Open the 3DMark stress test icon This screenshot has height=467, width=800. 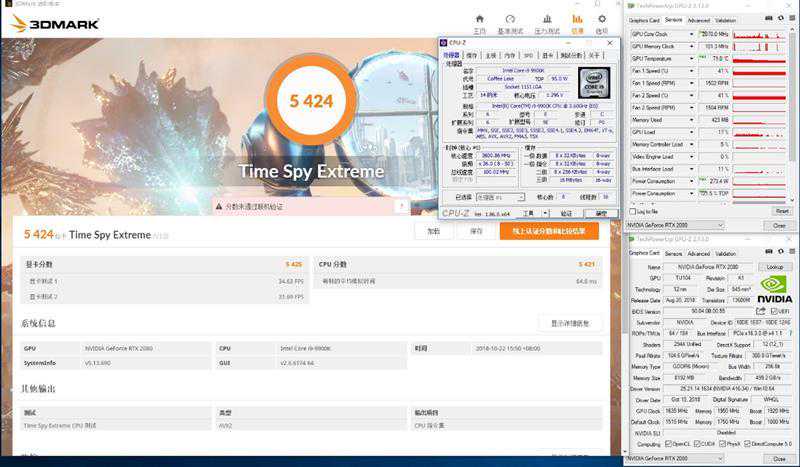(x=546, y=22)
